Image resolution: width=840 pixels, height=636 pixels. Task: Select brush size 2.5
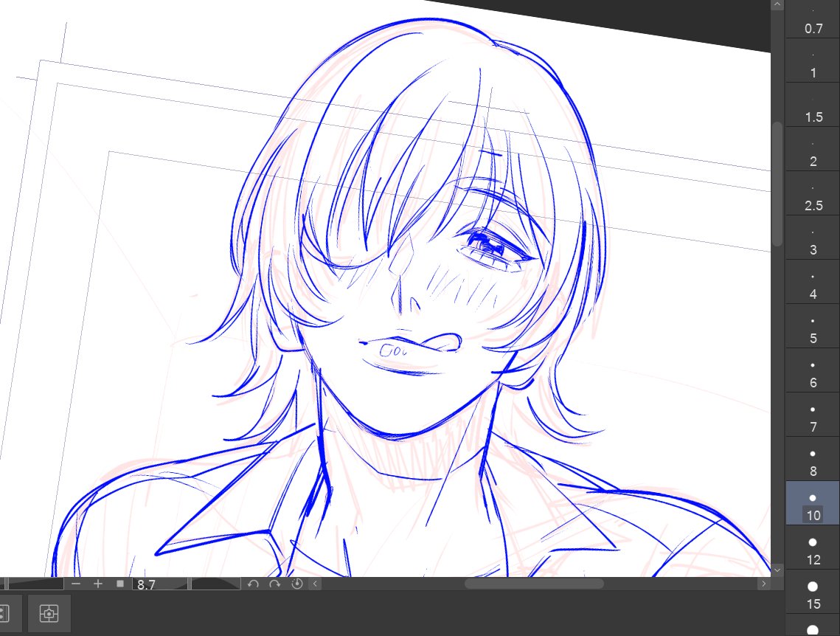tap(813, 193)
